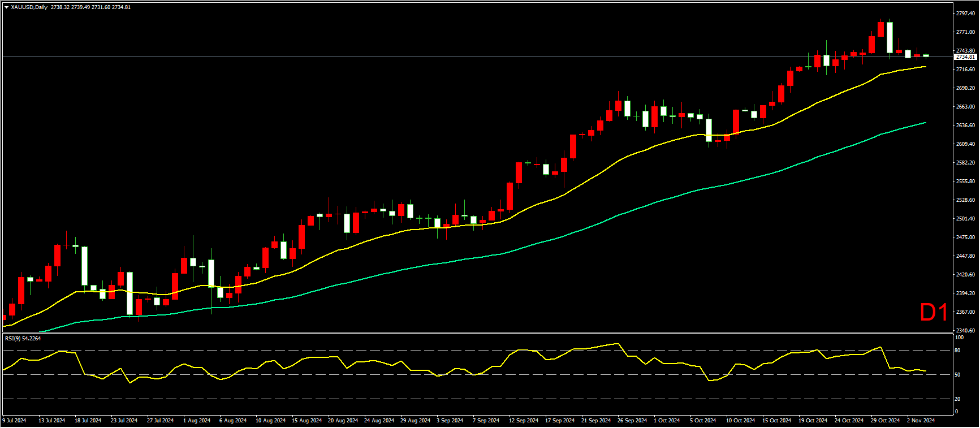Click the 21 Sep 2024 date label
The image size is (980, 428).
[596, 421]
